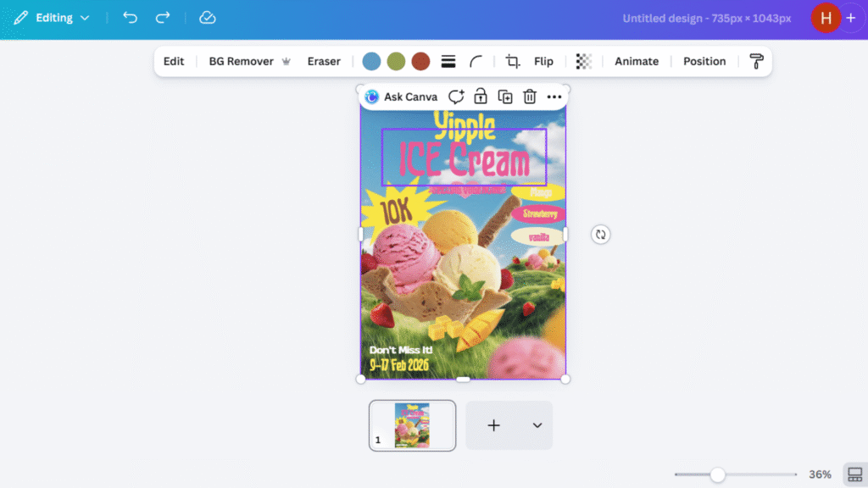Toggle lock on the selected element

pos(481,97)
